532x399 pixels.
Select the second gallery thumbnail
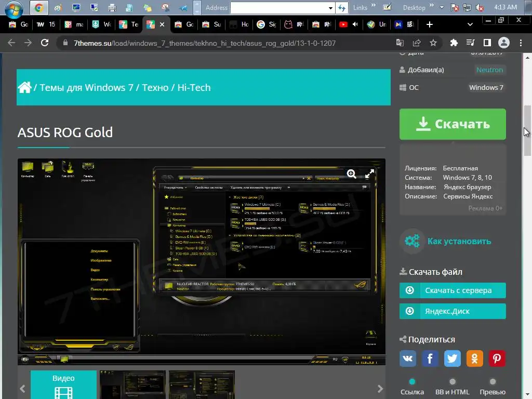(132, 385)
